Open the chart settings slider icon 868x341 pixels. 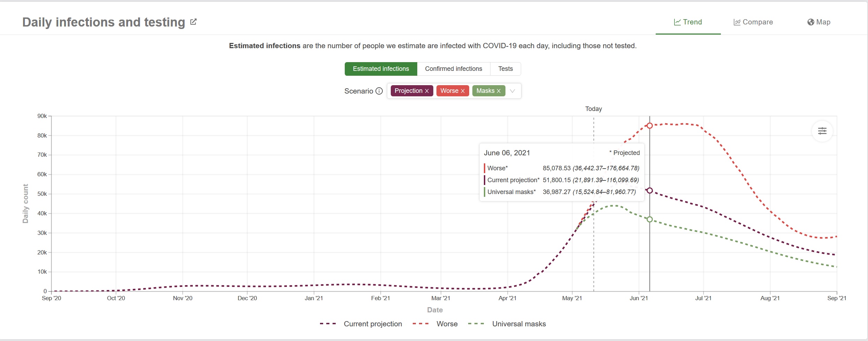pos(822,131)
